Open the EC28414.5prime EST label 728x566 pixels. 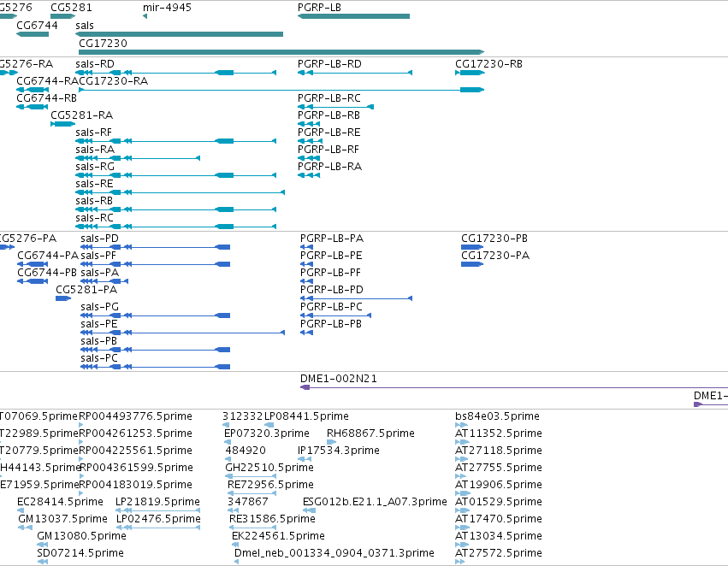(x=60, y=502)
